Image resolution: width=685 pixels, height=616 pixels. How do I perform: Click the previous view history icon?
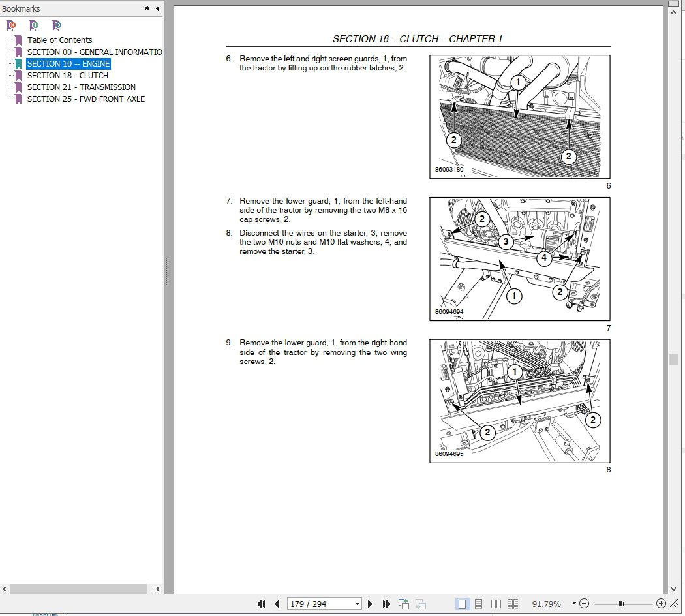coord(403,604)
